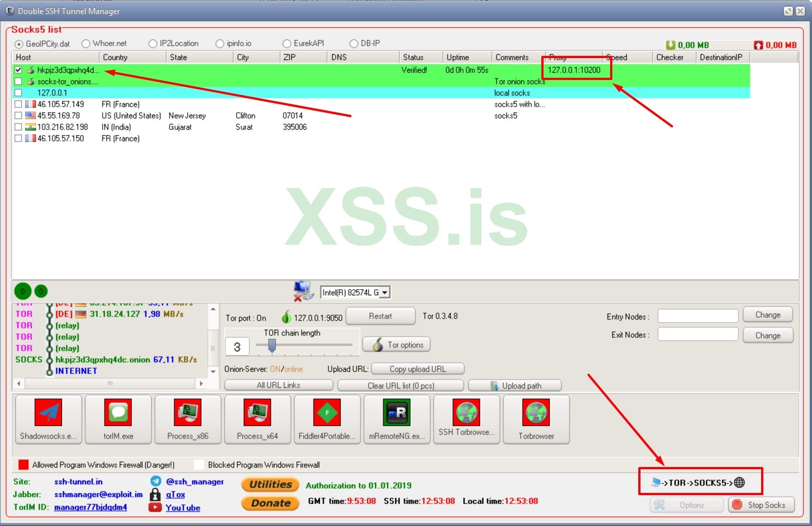Click the orange Donate button

(271, 503)
